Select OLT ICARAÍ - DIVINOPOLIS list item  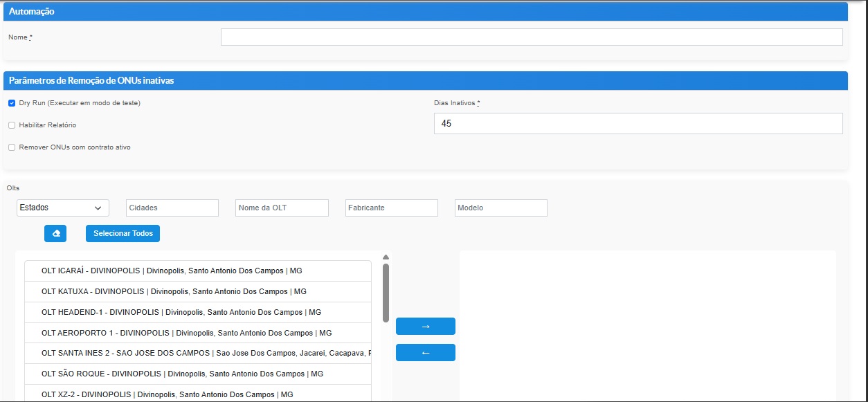(197, 271)
